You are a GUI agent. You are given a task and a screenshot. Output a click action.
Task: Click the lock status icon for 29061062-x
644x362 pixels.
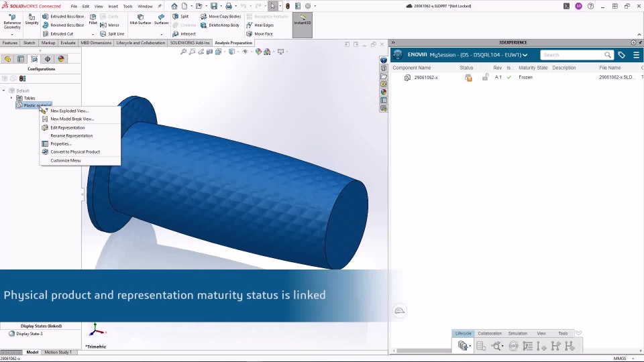tap(485, 77)
